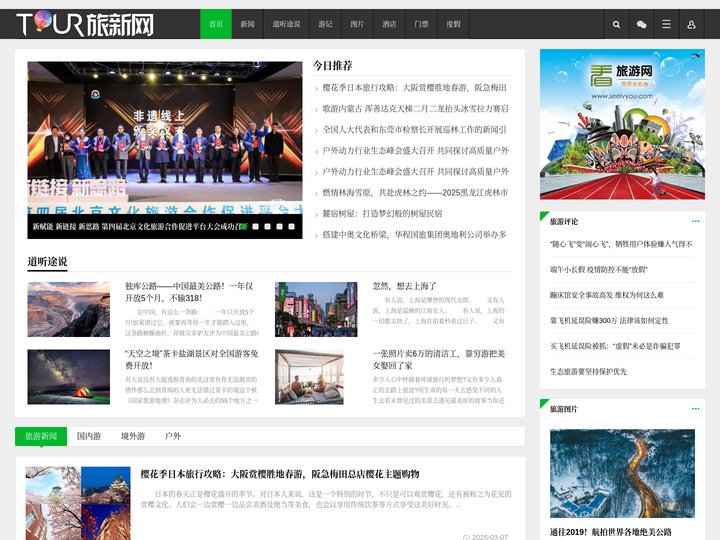Open article title "天空之境"茶卡盐湖景区

tap(191, 360)
